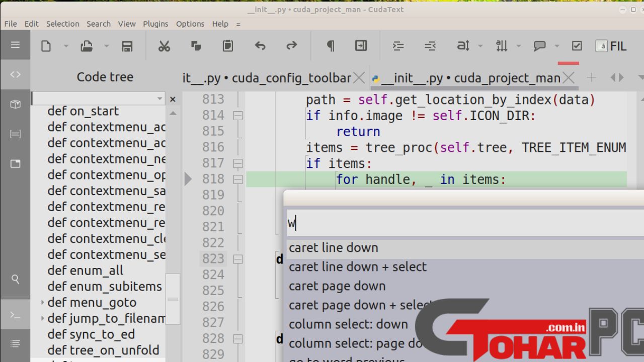
Task: Expand the def menu_goto tree node
Action: pyautogui.click(x=42, y=303)
